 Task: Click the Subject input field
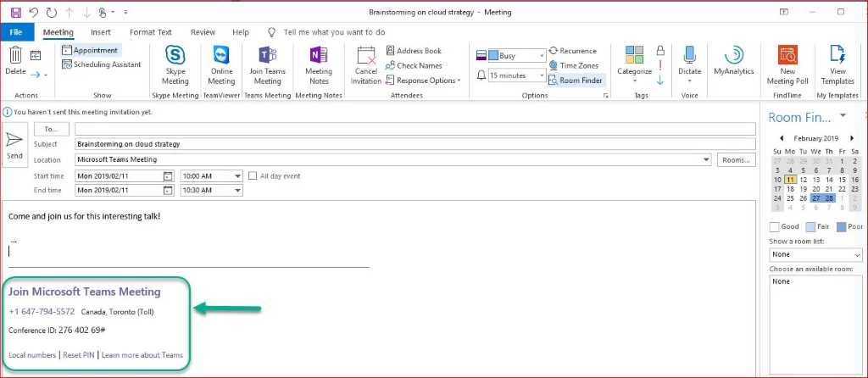tap(415, 144)
